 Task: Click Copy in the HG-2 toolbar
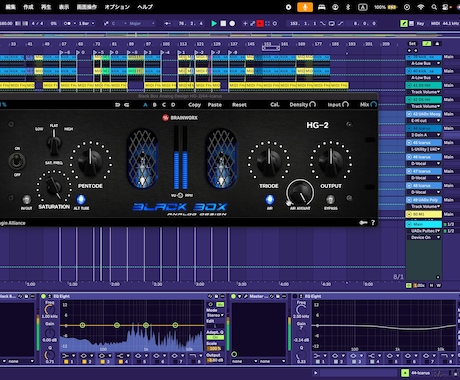click(194, 105)
